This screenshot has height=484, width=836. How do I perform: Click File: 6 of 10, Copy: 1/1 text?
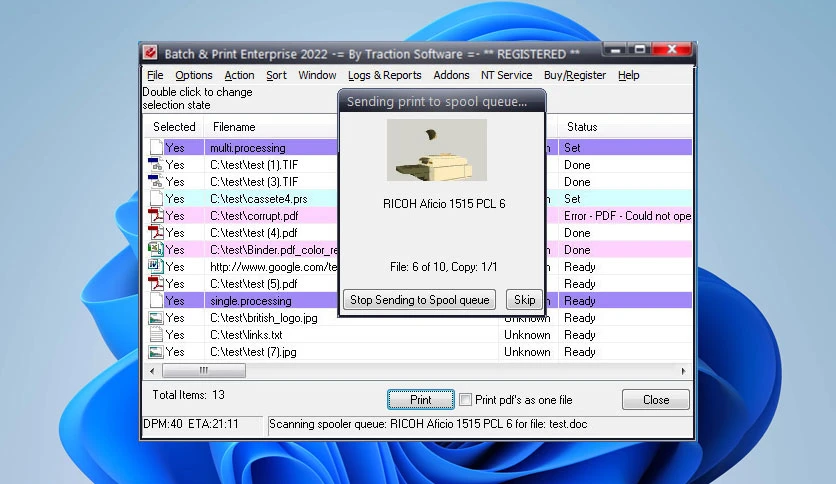[x=443, y=267]
